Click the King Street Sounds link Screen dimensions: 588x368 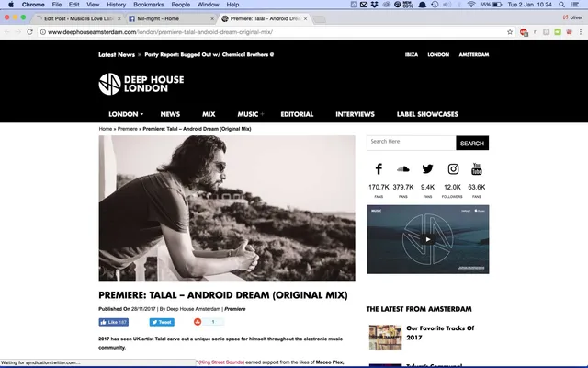[221, 362]
